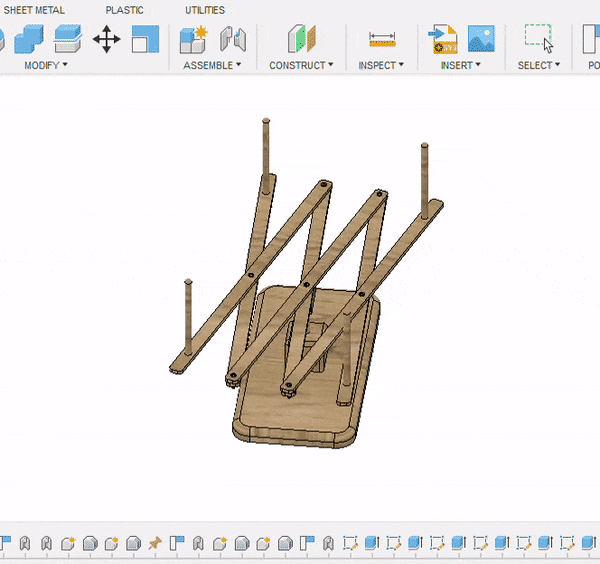The width and height of the screenshot is (600, 564).
Task: Select the Joint tool in Assemble
Action: 233,39
